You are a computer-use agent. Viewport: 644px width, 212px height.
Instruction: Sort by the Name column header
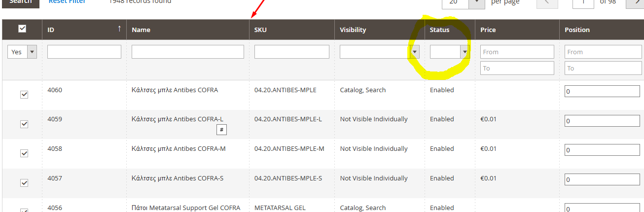tap(141, 30)
